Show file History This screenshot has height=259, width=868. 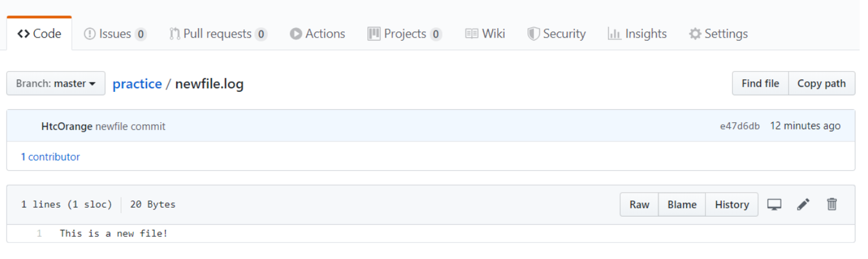[x=732, y=205]
